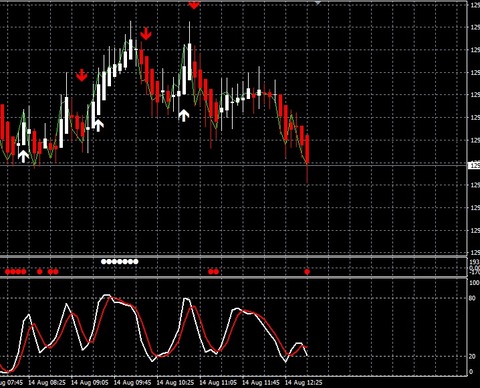
Task: Click the first cluster of five red dots
Action: (x=15, y=272)
